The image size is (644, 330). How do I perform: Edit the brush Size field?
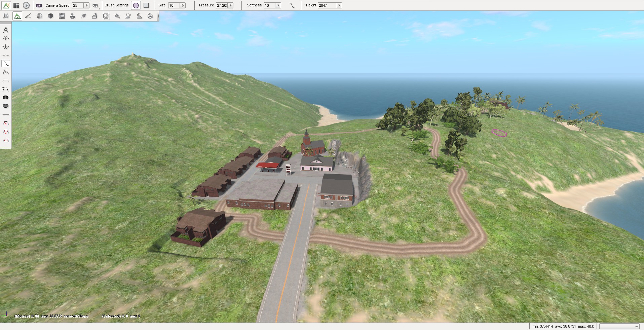click(x=174, y=5)
